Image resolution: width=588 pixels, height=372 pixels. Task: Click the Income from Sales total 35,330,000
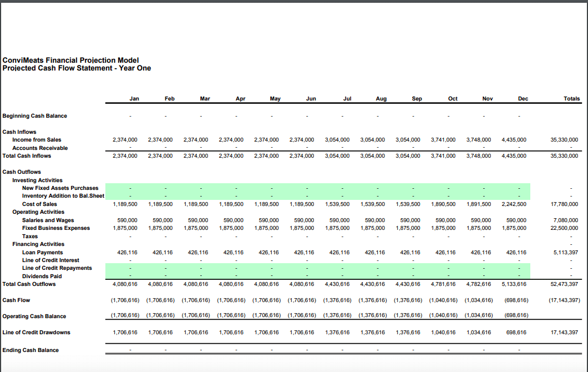(x=565, y=140)
